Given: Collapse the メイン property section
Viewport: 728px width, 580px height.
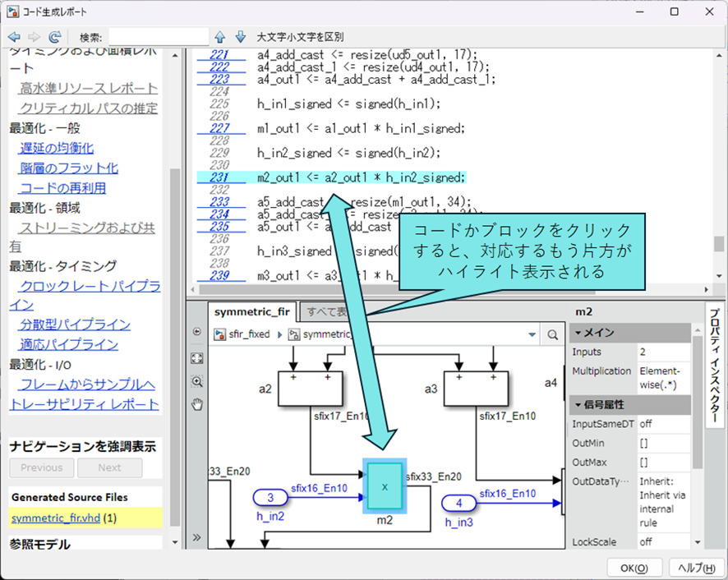Looking at the screenshot, I should [x=578, y=333].
